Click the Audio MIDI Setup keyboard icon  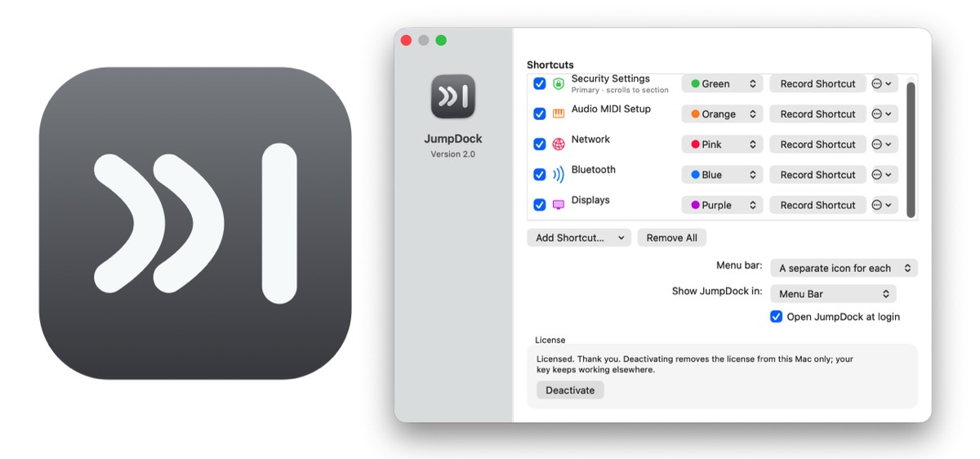tap(559, 114)
